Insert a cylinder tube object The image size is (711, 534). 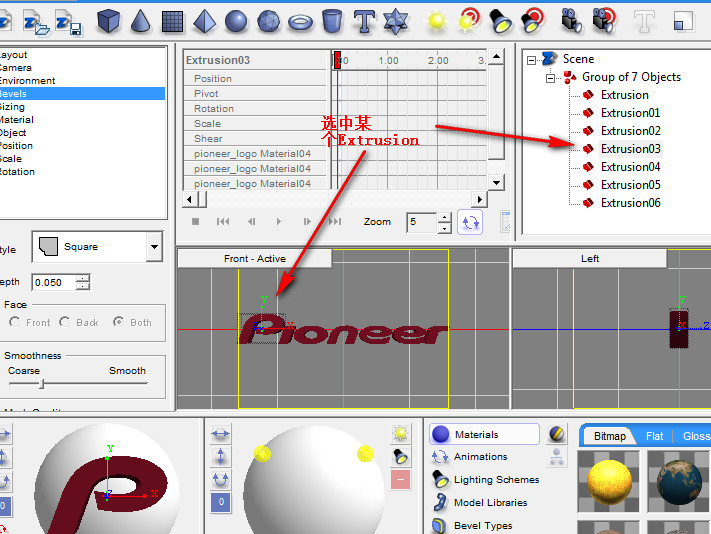[x=332, y=21]
